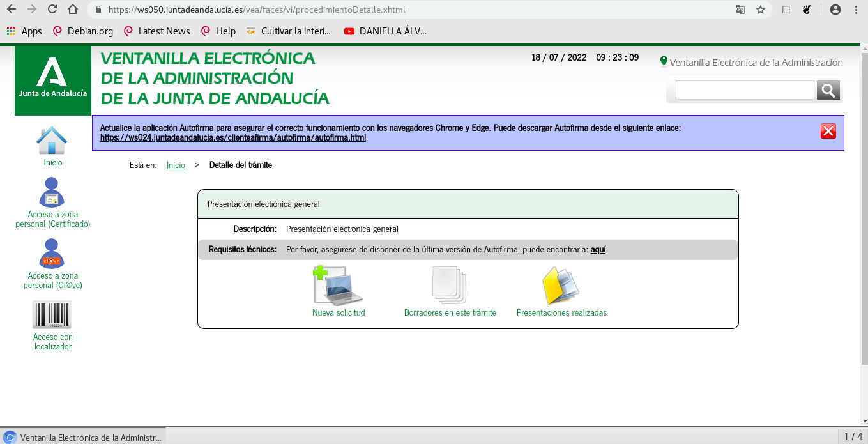The height and width of the screenshot is (444, 868).
Task: Click Ventanilla Electrónica de la Administración location text
Action: (x=756, y=63)
